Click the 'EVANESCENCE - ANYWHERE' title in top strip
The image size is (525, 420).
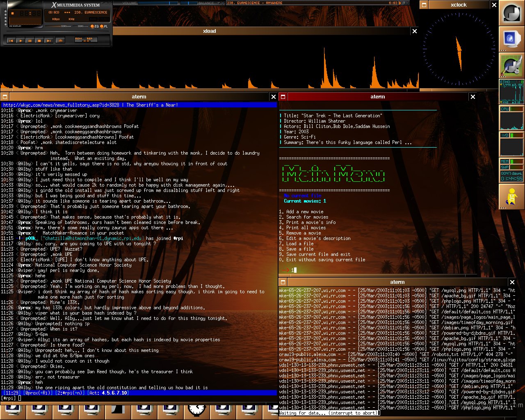254,3
